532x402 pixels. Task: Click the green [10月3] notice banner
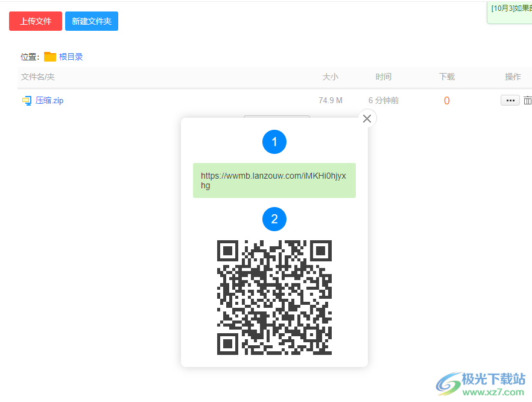[510, 13]
